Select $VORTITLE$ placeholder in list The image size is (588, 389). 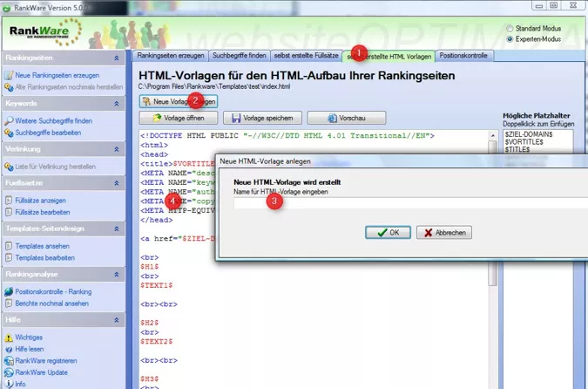pyautogui.click(x=524, y=141)
